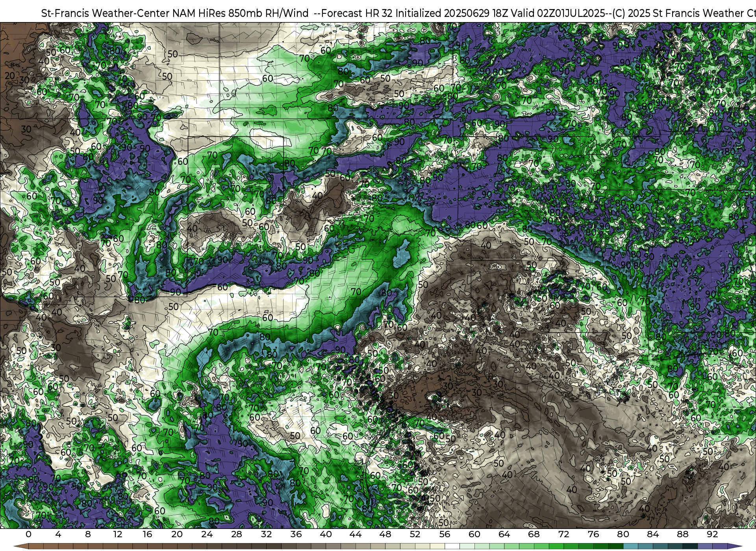Click the colorbar tick label 32
The width and height of the screenshot is (756, 551).
coord(266,534)
